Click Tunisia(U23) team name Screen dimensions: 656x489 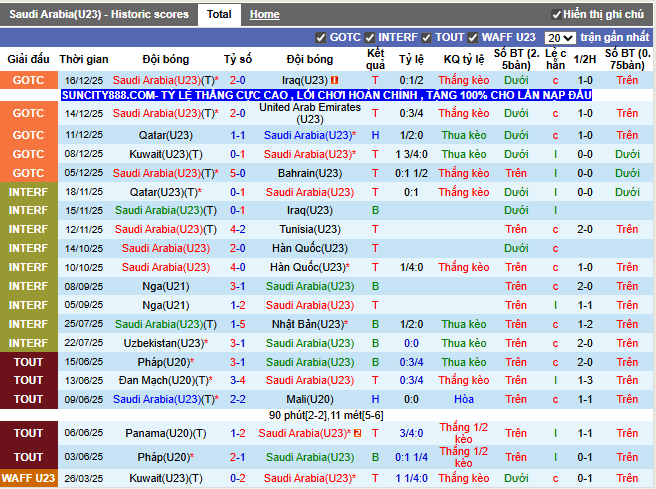(x=310, y=230)
